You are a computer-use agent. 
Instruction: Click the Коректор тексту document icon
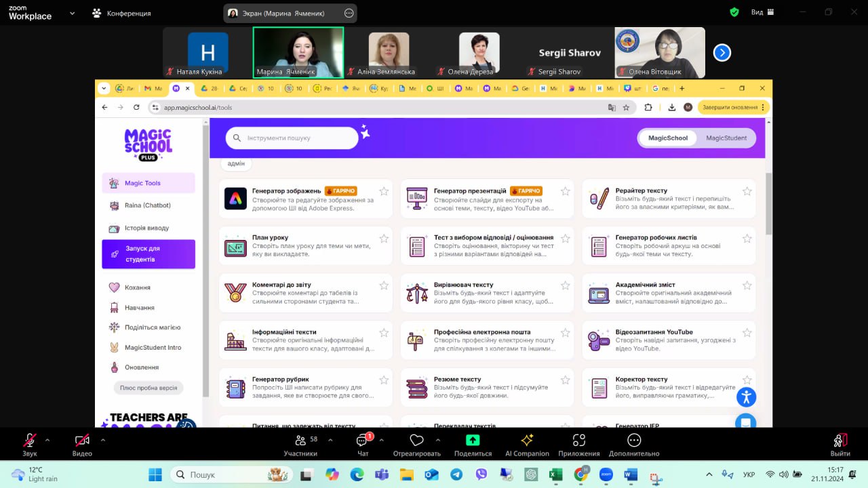pyautogui.click(x=599, y=388)
